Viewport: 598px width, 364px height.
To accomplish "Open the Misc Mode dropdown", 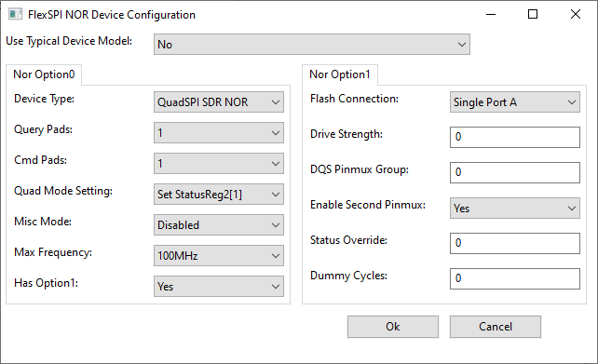I will click(x=219, y=225).
